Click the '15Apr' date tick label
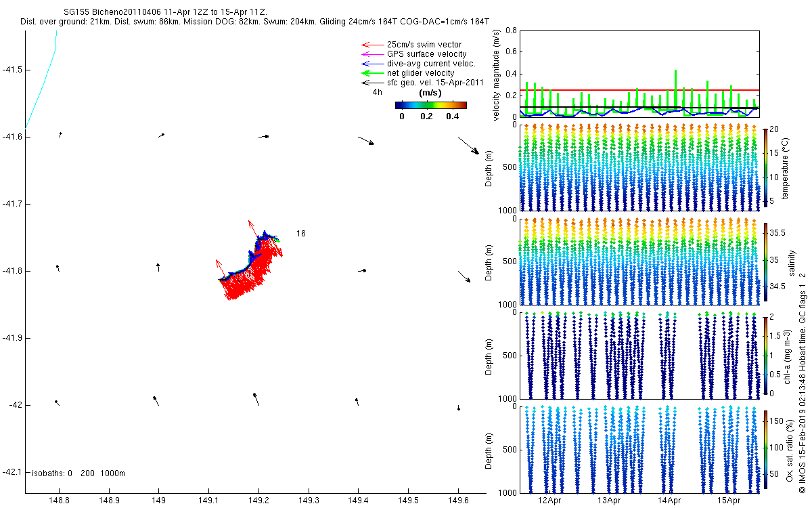Image resolution: width=812 pixels, height=508 pixels. click(729, 501)
